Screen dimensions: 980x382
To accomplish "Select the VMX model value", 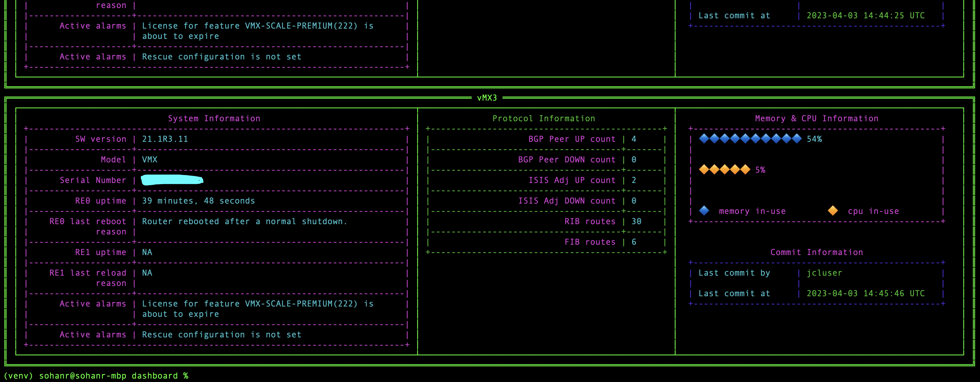I will pos(149,160).
